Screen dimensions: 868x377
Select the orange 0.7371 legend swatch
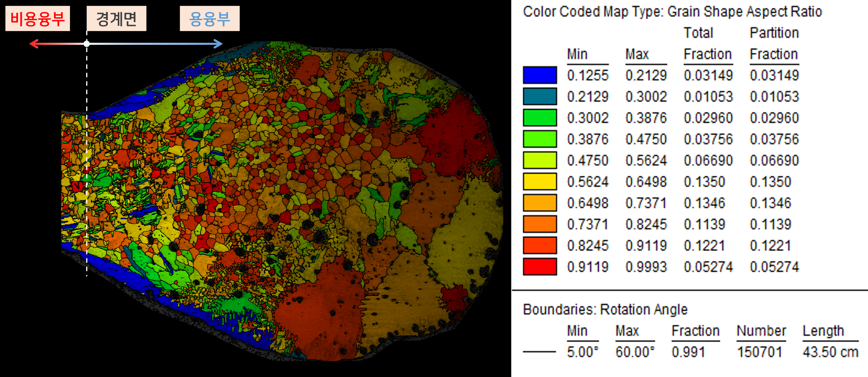(x=539, y=224)
